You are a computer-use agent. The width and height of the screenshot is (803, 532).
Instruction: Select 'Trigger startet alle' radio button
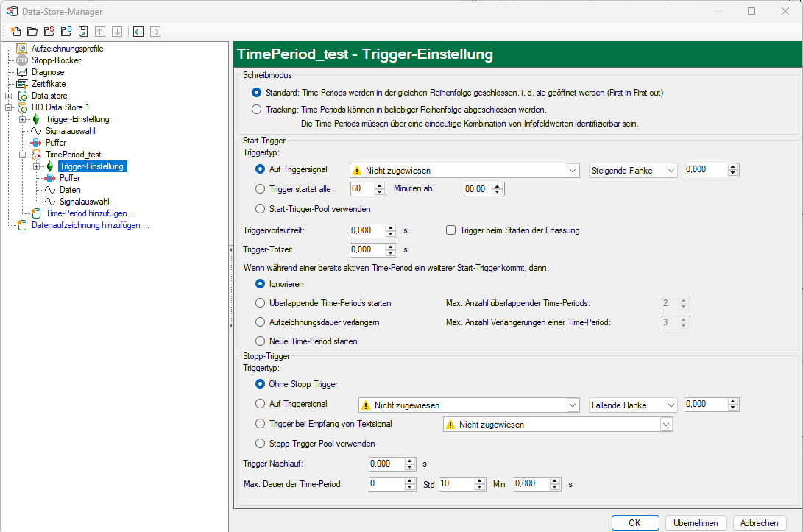click(x=260, y=189)
